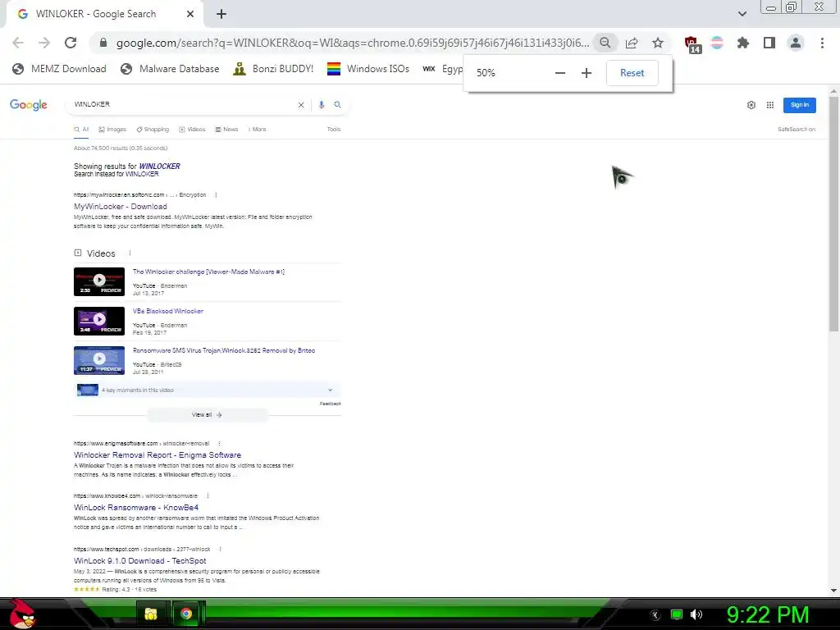Viewport: 840px width, 630px height.
Task: Play VBs Blacksod Winlocker thumbnail
Action: [99, 321]
